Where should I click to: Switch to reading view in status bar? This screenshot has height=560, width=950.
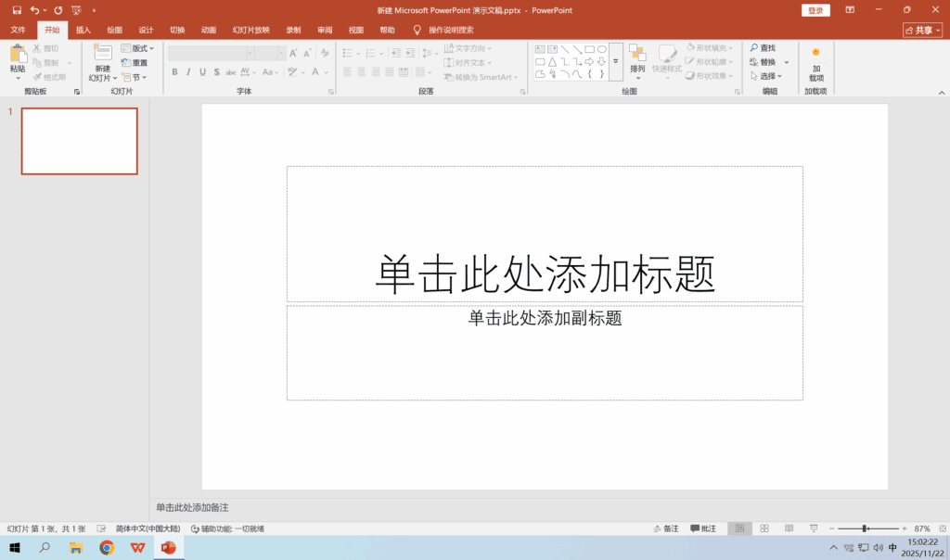tap(787, 528)
